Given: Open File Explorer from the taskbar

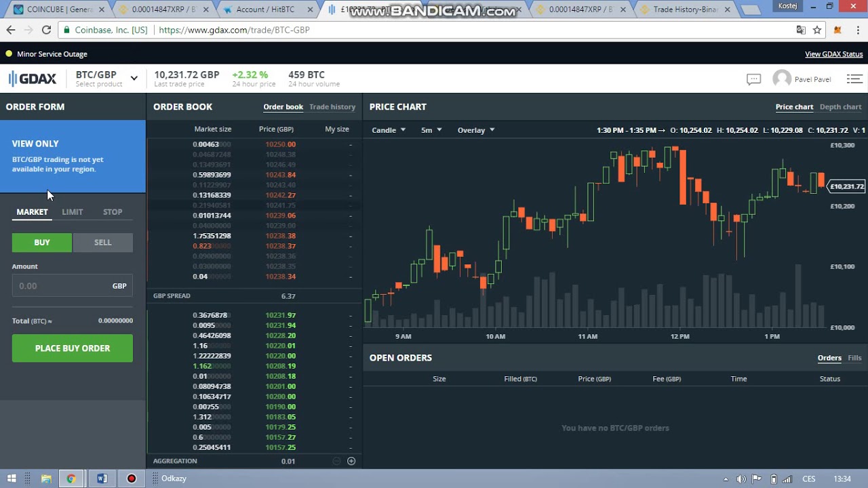Looking at the screenshot, I should click(46, 479).
